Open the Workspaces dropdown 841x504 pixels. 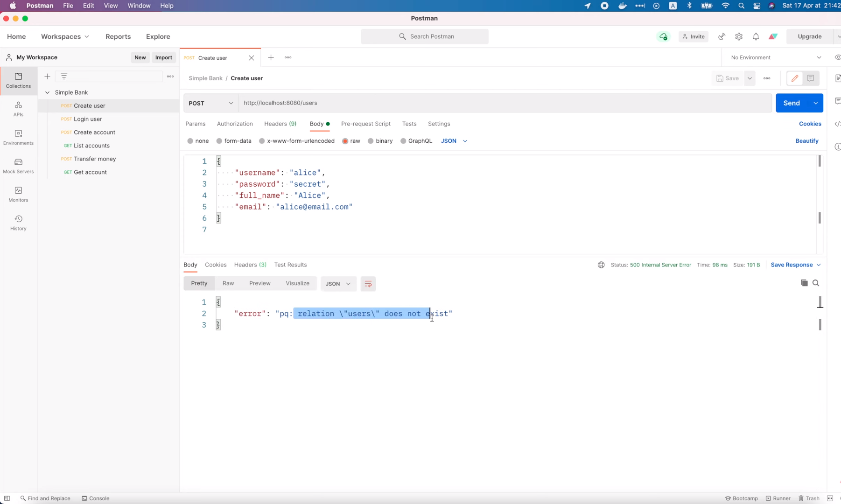coord(65,36)
